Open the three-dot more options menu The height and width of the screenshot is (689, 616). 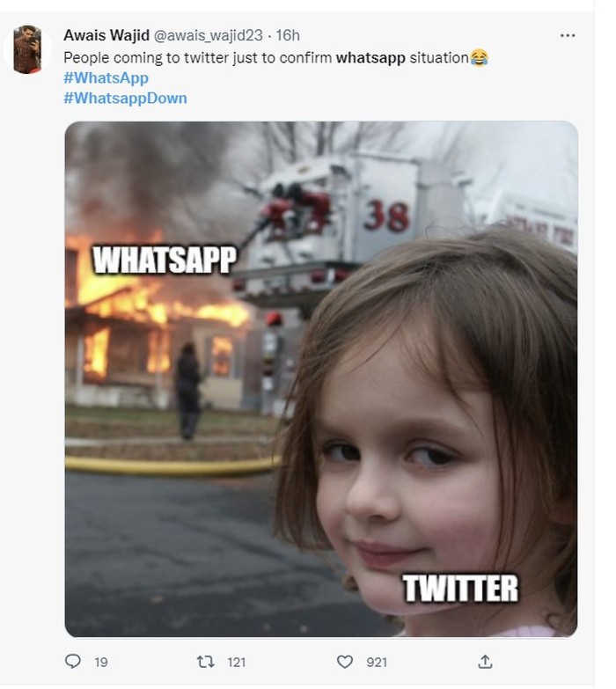(x=568, y=35)
